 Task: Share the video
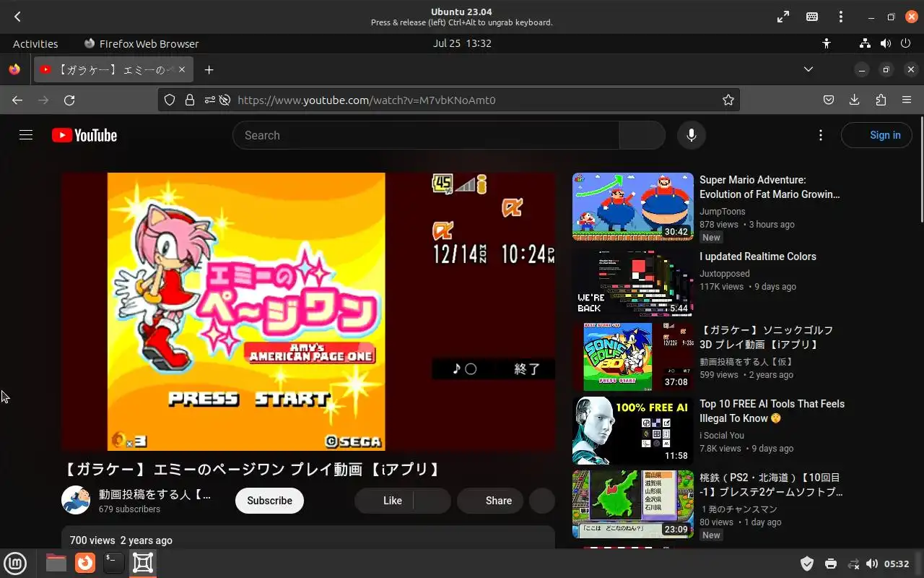click(490, 501)
